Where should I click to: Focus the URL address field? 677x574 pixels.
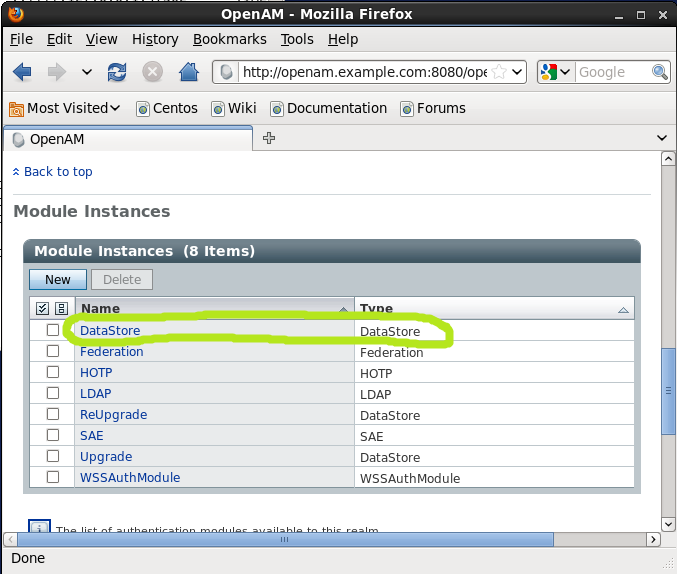364,72
